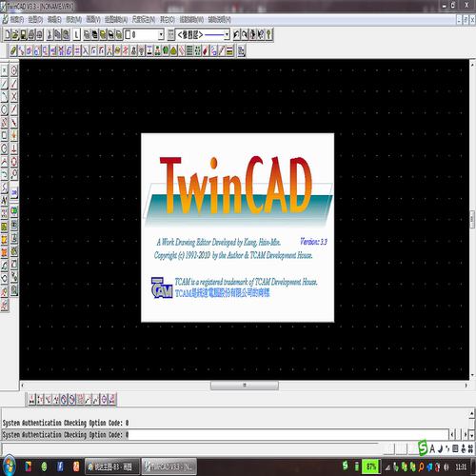476x476 pixels.
Task: Click the taskbar clock showing 11:31
Action: pos(461,466)
